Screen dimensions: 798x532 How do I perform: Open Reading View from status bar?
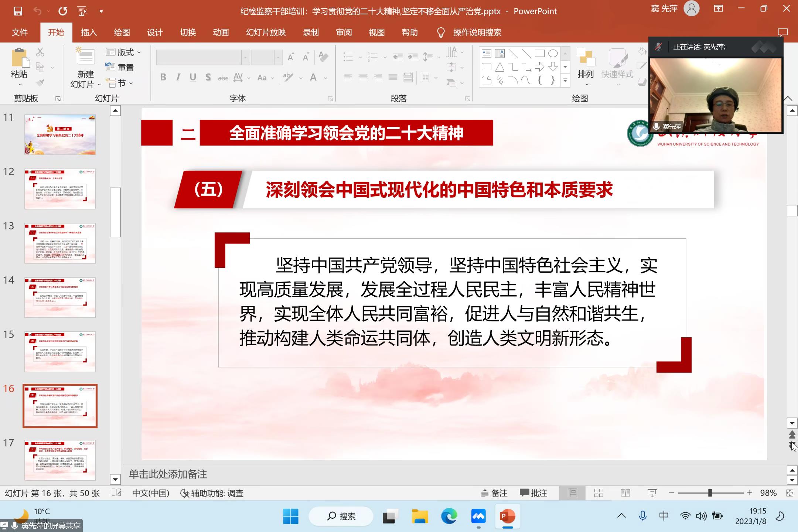[x=625, y=493]
